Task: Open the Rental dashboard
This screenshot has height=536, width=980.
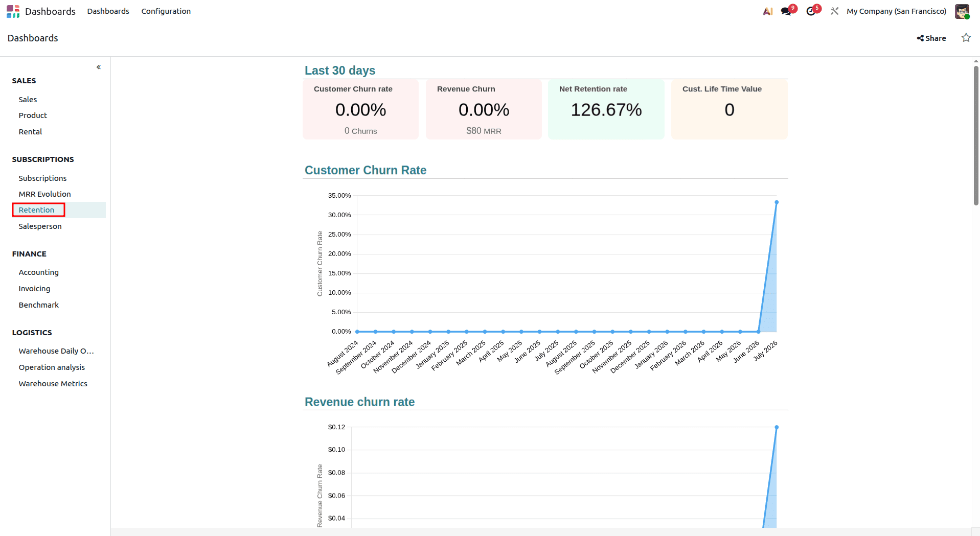Action: 30,132
